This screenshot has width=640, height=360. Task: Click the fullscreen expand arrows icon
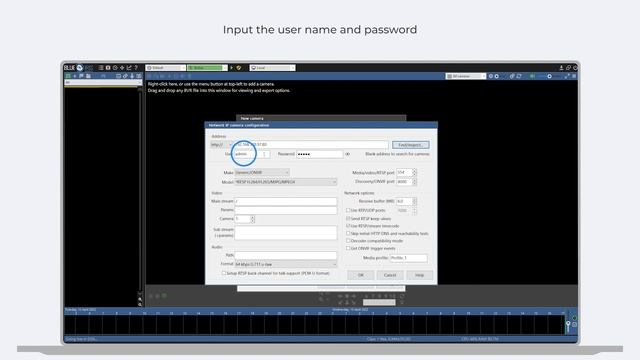(567, 76)
